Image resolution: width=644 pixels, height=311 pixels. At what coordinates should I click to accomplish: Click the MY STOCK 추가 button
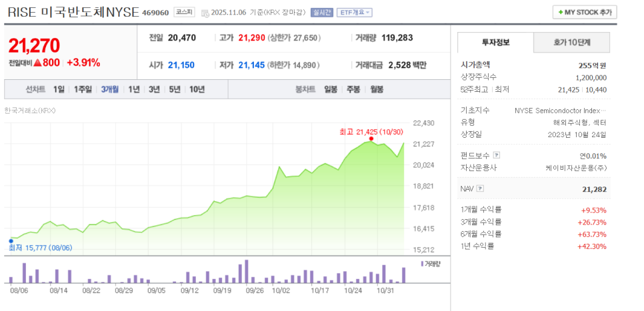click(585, 13)
